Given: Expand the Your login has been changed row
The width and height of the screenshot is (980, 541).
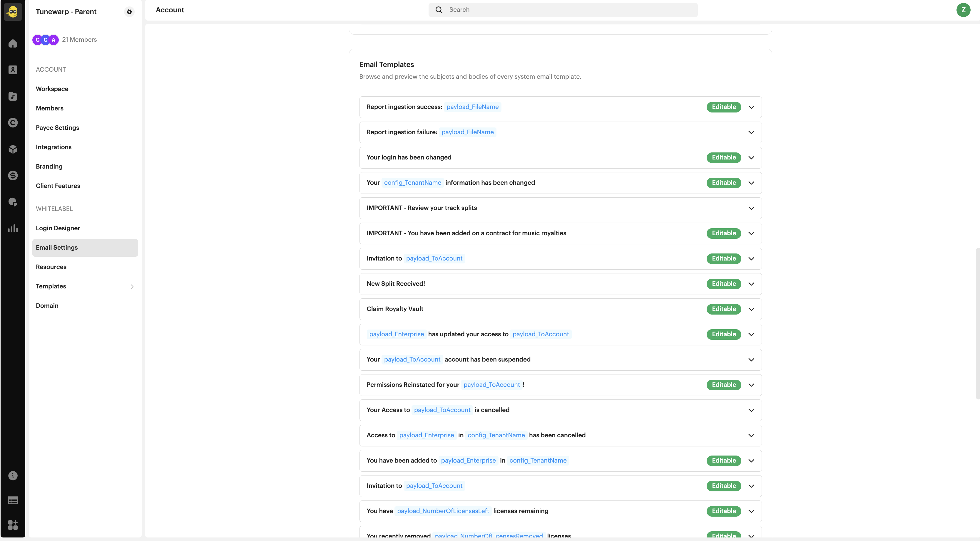Looking at the screenshot, I should coord(751,157).
